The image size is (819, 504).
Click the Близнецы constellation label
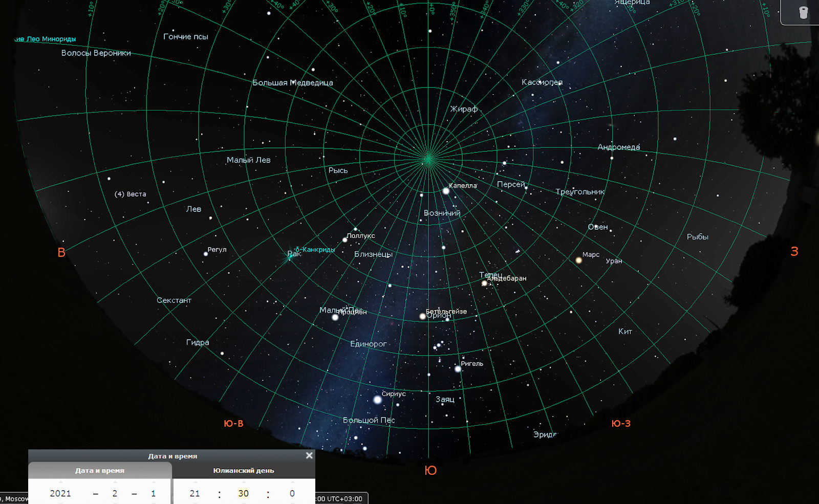click(x=373, y=254)
